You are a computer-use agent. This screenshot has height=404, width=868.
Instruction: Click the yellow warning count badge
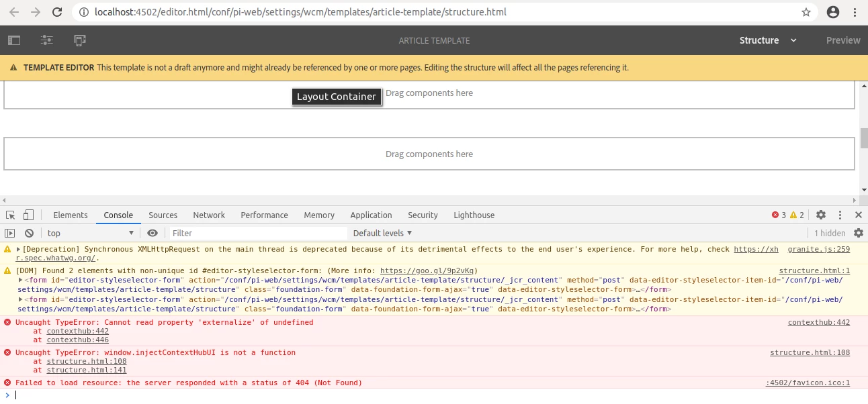[797, 215]
